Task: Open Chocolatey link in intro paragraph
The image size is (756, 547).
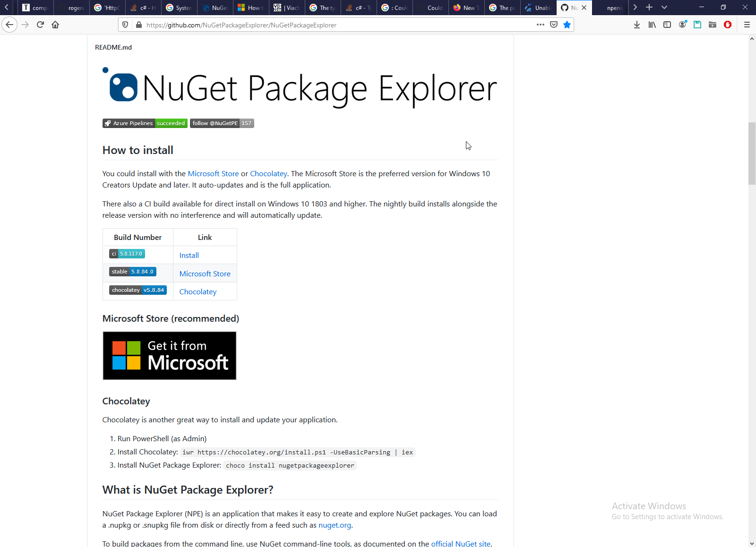Action: [268, 174]
